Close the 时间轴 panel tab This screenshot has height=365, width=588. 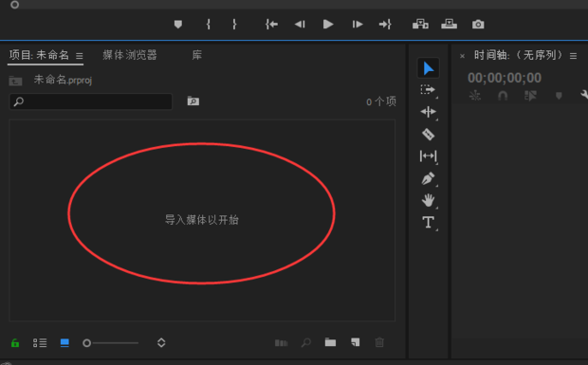coord(463,56)
